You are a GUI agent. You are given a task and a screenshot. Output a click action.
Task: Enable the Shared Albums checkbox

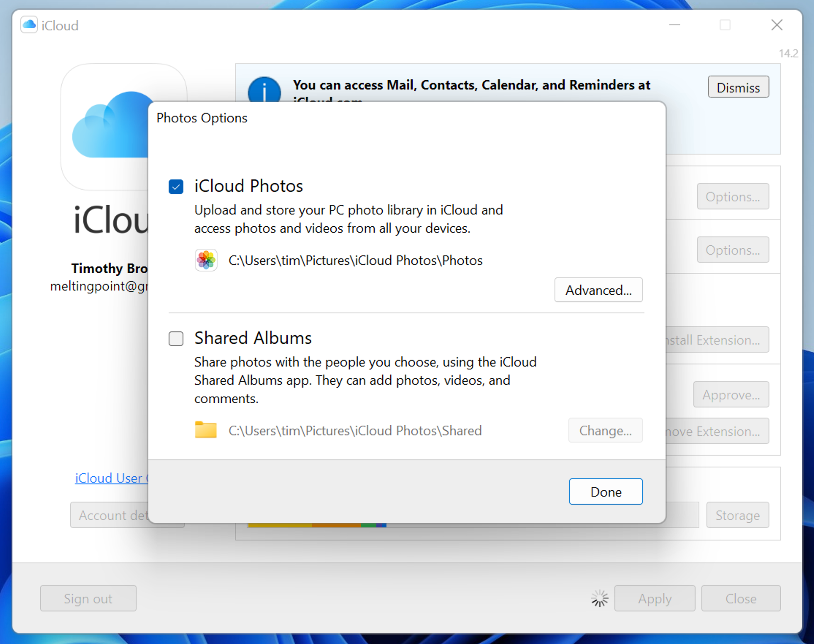pos(176,339)
